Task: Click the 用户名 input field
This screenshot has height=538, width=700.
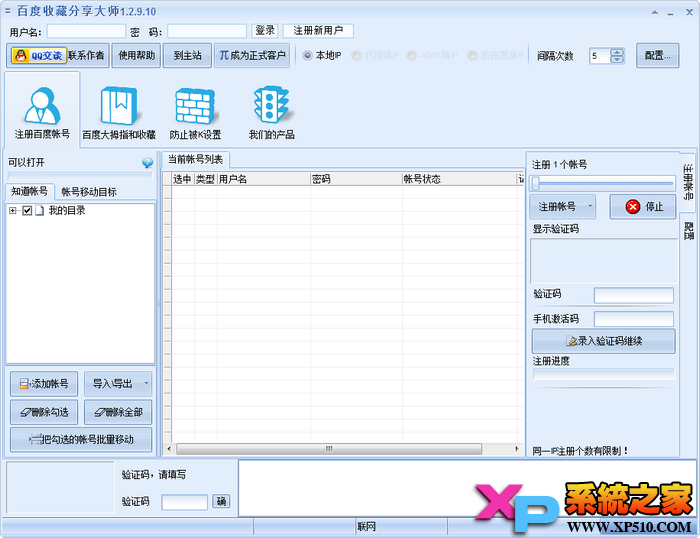Action: pos(86,31)
